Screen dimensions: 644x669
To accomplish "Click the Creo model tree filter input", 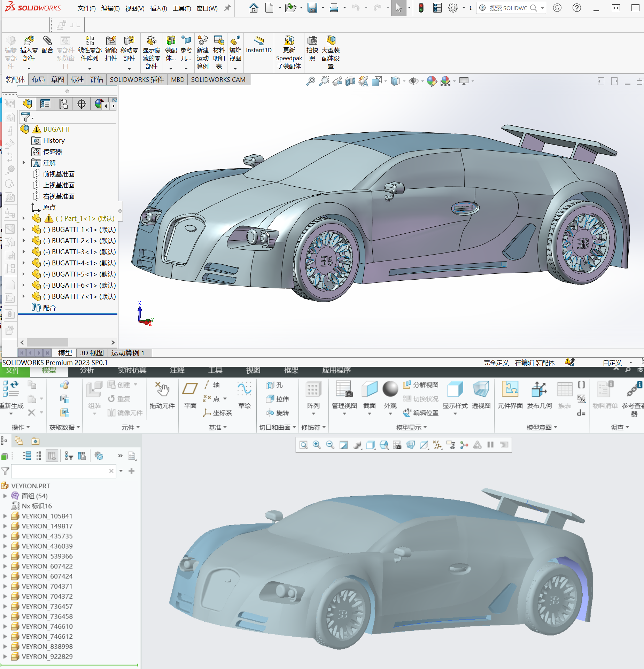I will 63,471.
